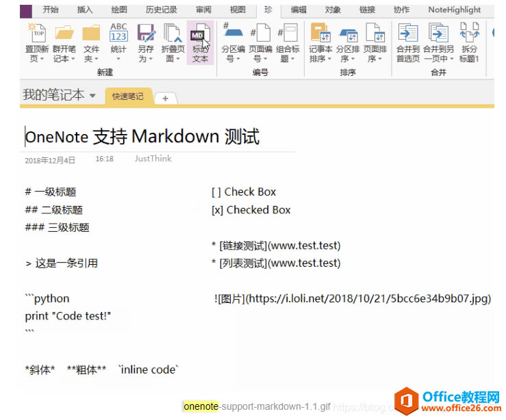Expand the 折叠页面 dropdown arrow
This screenshot has height=420, width=506.
[178, 59]
